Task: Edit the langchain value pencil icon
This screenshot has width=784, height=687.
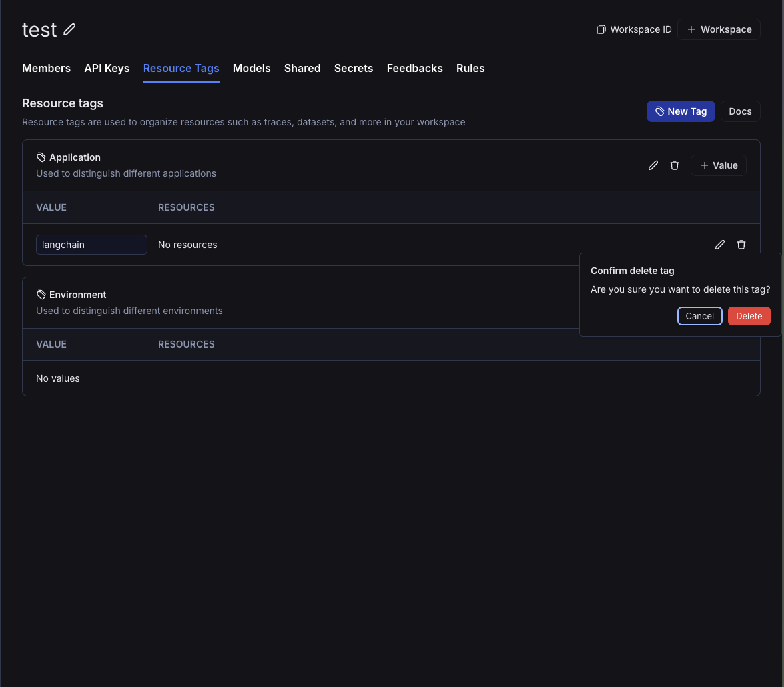Action: pyautogui.click(x=719, y=245)
